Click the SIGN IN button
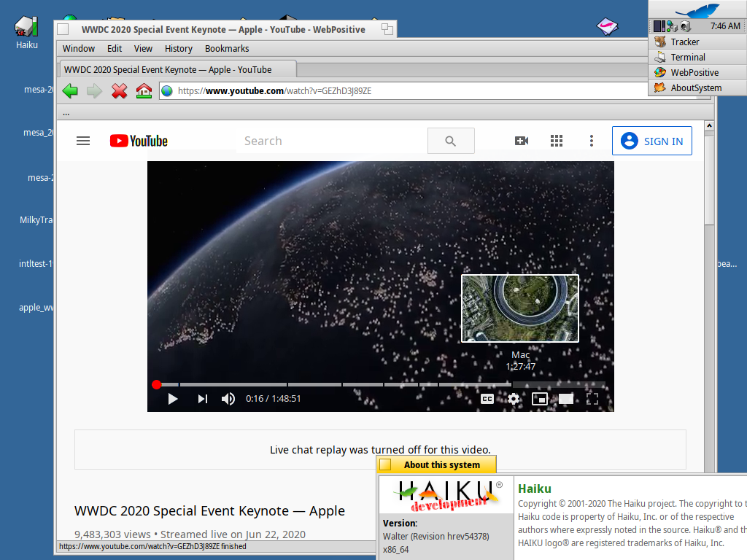Viewport: 747px width, 560px height. click(x=651, y=141)
